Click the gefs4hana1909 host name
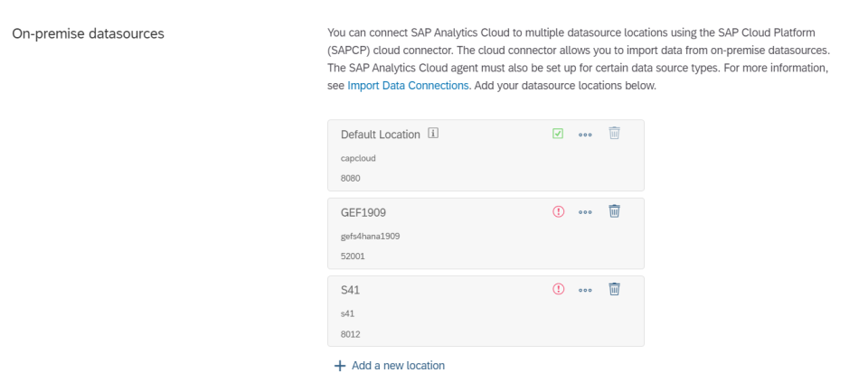The width and height of the screenshot is (868, 382). (371, 236)
